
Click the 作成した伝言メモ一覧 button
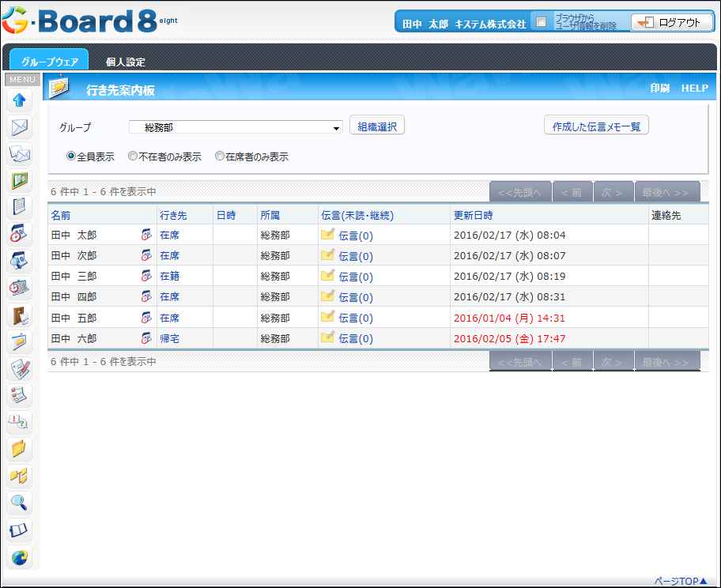pos(596,126)
